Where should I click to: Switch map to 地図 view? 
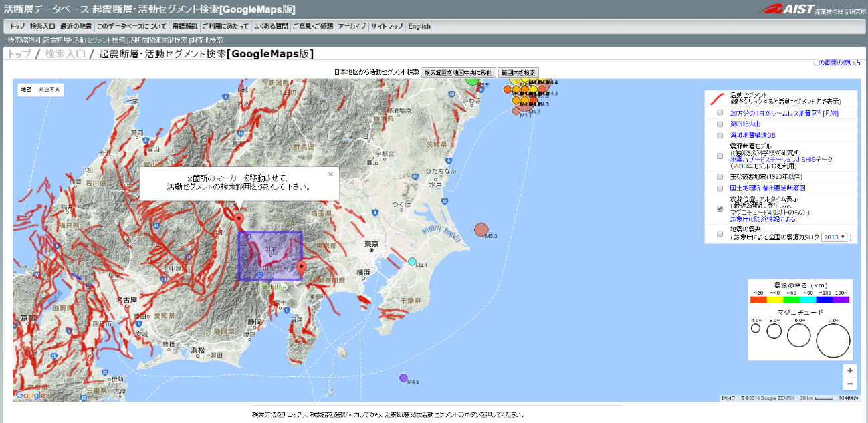[26, 89]
